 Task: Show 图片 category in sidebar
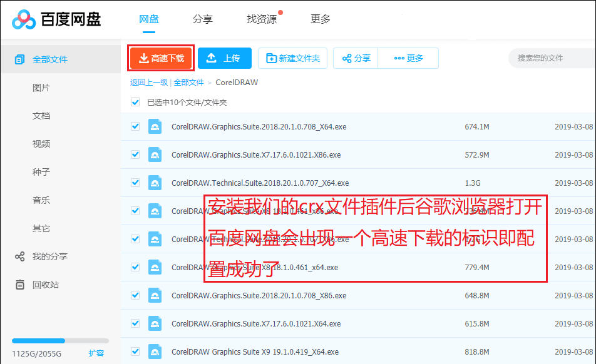41,88
